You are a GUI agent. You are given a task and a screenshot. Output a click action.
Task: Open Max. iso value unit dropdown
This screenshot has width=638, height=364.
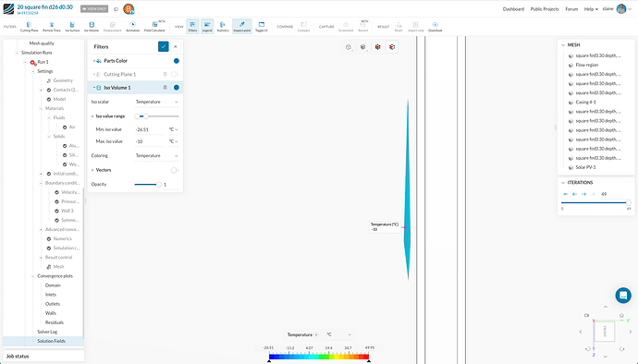(173, 141)
